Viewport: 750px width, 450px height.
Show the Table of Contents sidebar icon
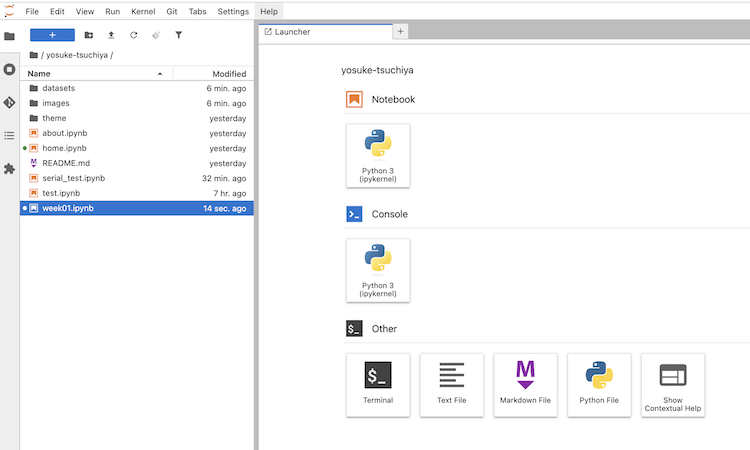tap(9, 135)
